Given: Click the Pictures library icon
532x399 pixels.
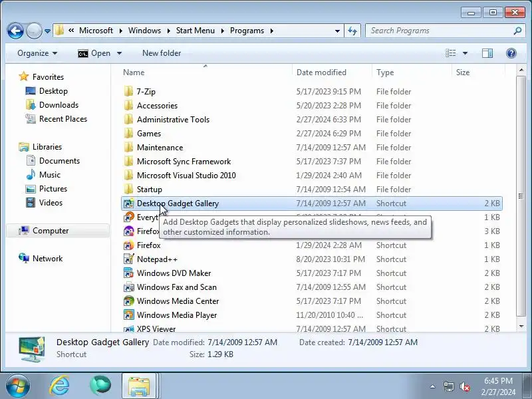Looking at the screenshot, I should (x=31, y=189).
